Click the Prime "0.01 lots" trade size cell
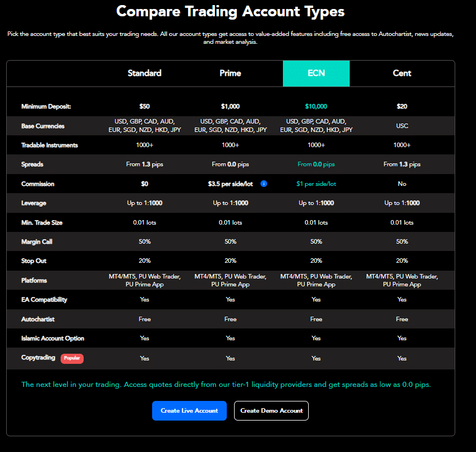This screenshot has height=452, width=476. click(230, 223)
